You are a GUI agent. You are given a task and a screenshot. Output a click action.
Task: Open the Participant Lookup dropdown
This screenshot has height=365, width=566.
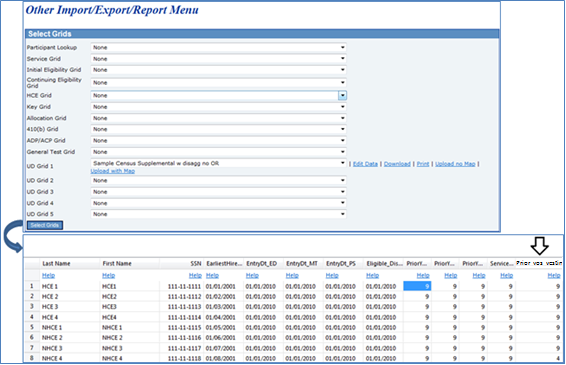click(218, 47)
